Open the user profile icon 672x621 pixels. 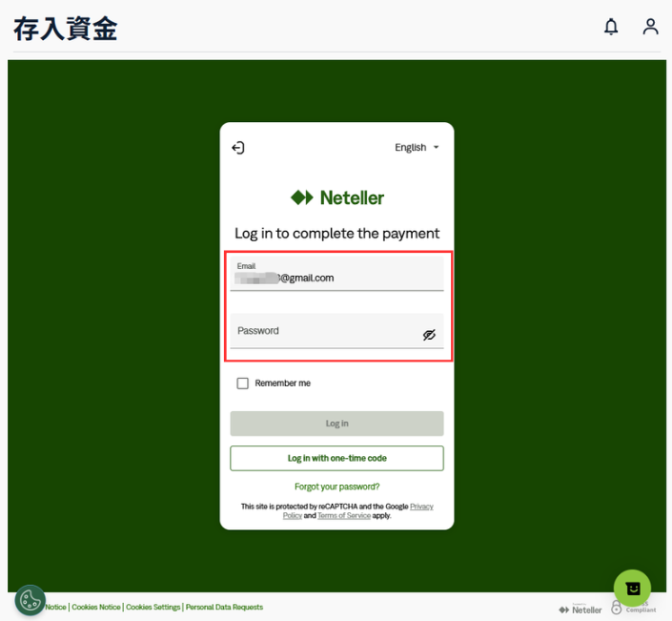point(650,27)
